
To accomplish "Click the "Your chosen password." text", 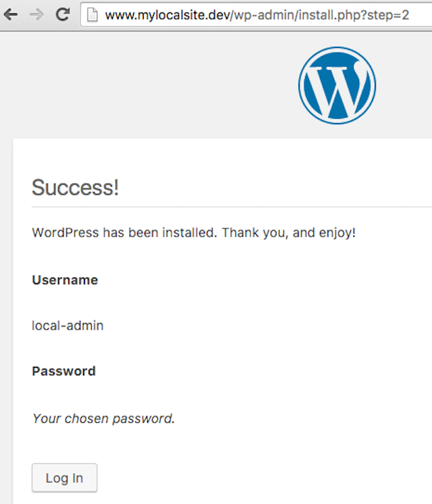I will pyautogui.click(x=103, y=418).
